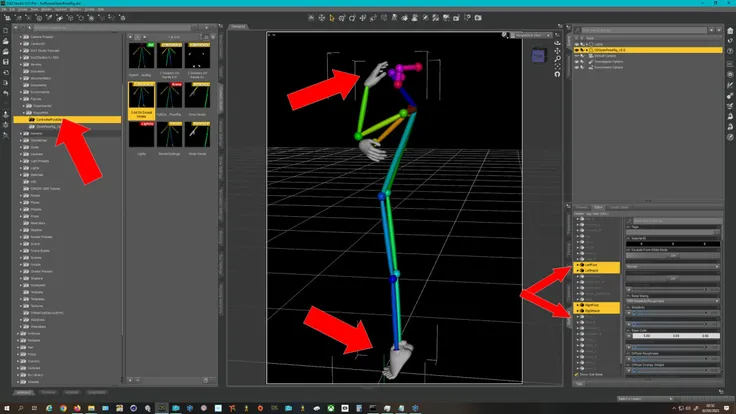Open the Render menu
This screenshot has width=736, height=414.
(x=46, y=9)
